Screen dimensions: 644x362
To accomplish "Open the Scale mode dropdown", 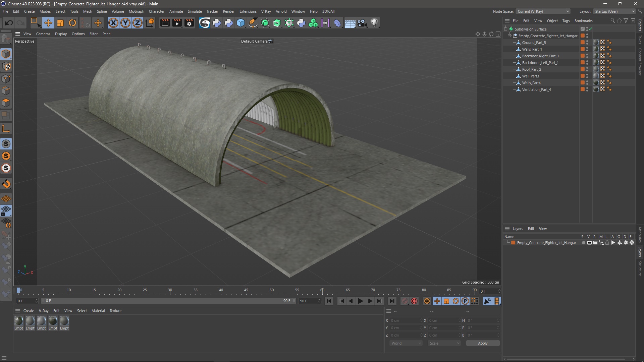I will [444, 343].
